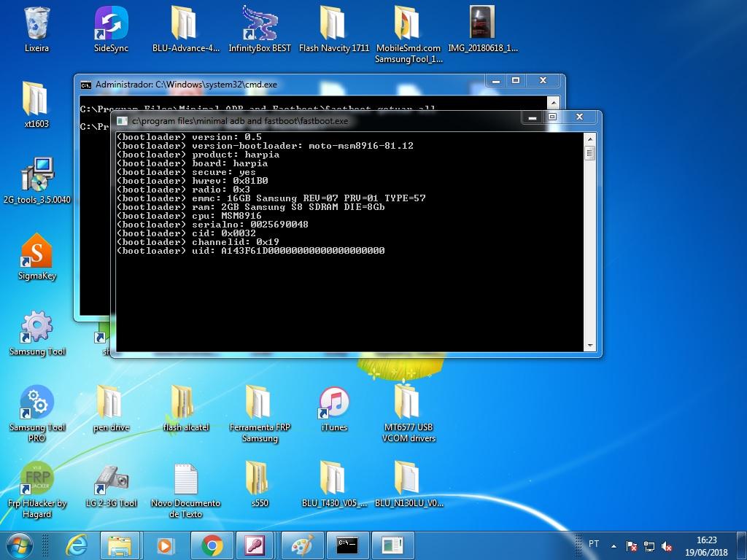
Task: Click the 'emmc: 16GB Samsung' output line
Action: (271, 198)
